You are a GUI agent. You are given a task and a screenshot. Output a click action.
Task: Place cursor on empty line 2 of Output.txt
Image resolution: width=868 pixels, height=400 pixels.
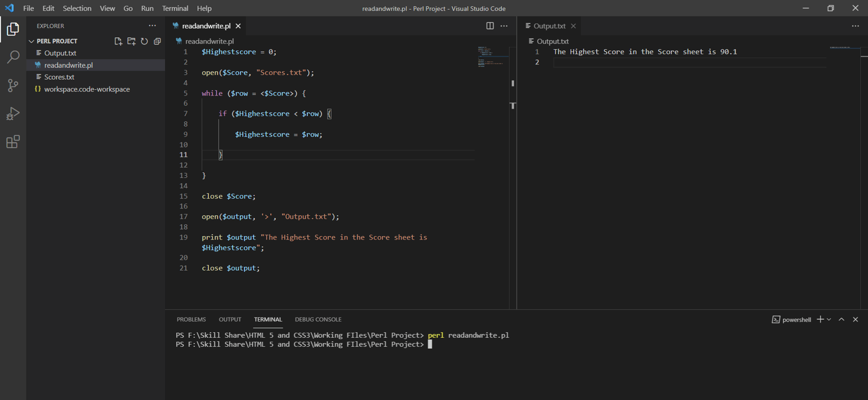click(689, 62)
